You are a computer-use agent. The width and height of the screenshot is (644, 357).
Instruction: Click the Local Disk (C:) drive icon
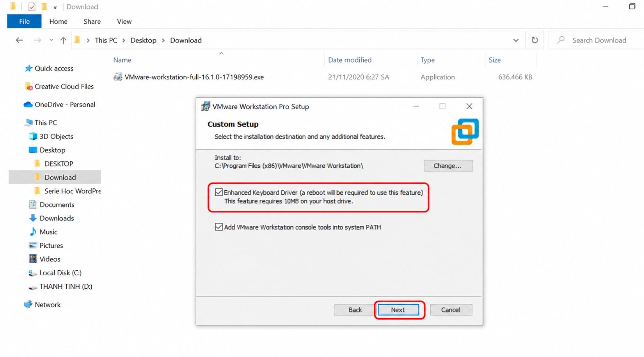pyautogui.click(x=33, y=273)
